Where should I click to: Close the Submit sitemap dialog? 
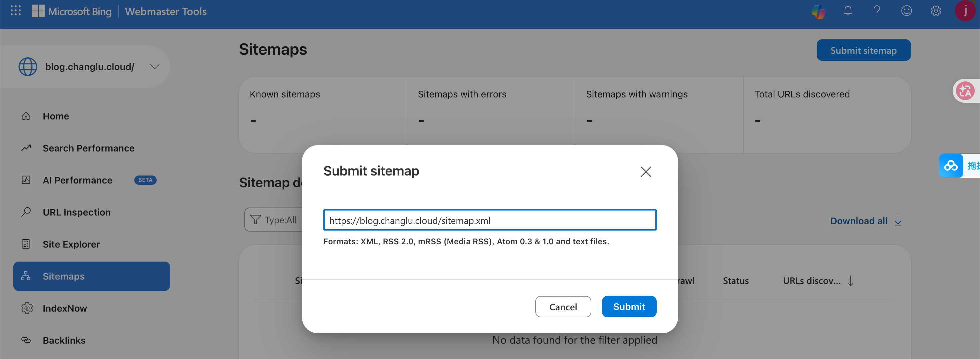646,172
